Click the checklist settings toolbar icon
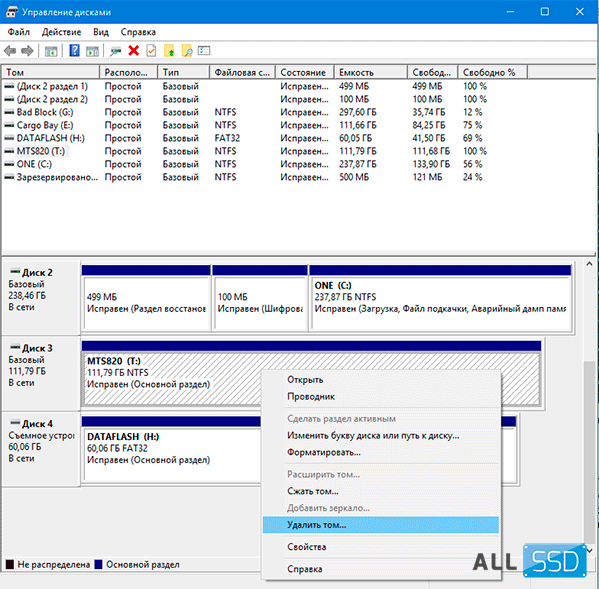Screen dimensions: 599x589 [204, 50]
